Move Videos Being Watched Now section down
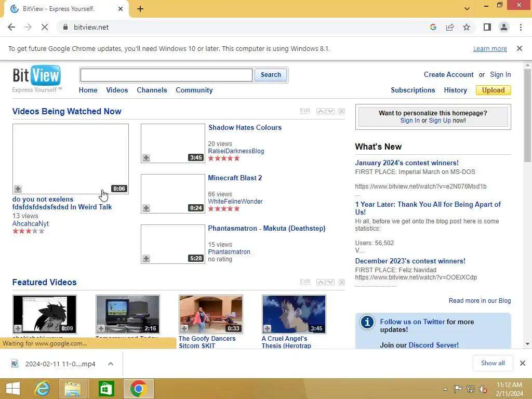532x399 pixels. pos(330,111)
